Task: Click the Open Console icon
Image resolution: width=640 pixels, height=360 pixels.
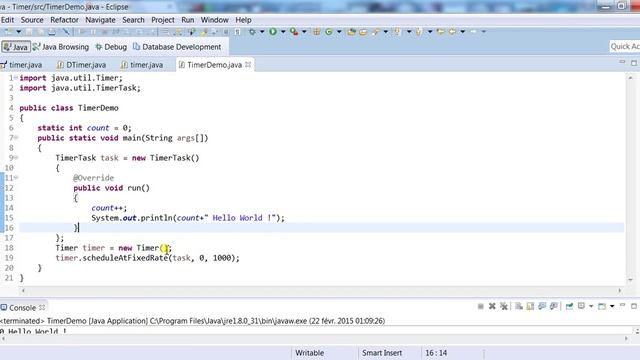Action: [x=602, y=306]
